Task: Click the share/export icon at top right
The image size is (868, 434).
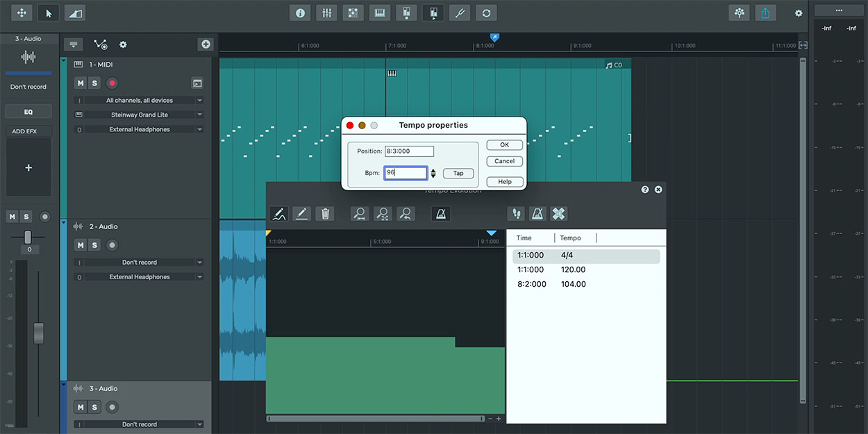Action: [x=765, y=13]
